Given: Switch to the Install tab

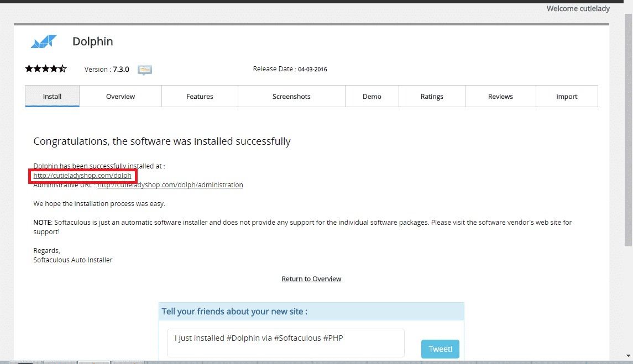Looking at the screenshot, I should pyautogui.click(x=52, y=97).
